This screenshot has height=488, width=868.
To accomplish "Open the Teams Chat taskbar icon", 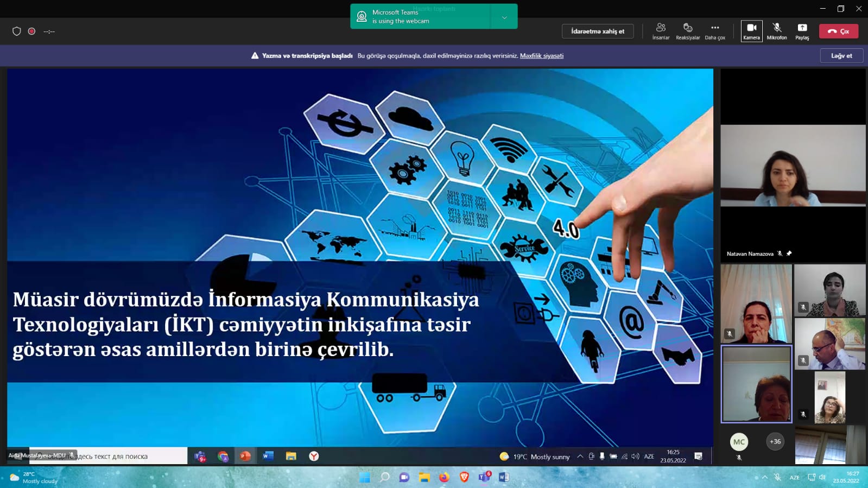I will (404, 477).
